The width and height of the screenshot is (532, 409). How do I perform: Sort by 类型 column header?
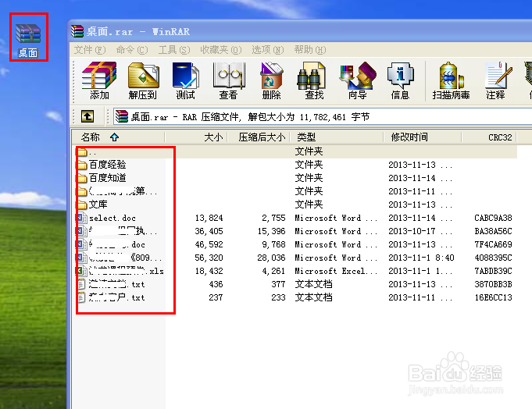point(337,137)
